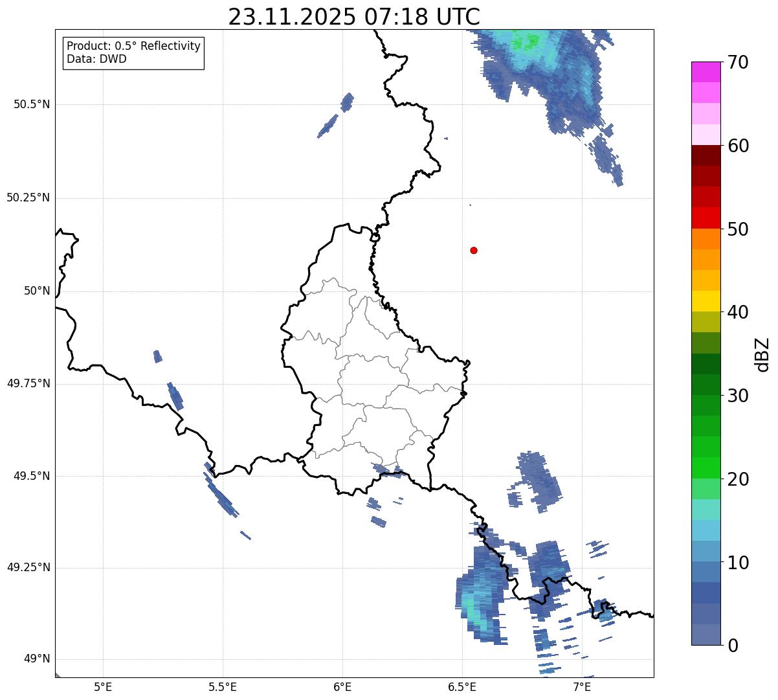Click the title '23.11.2025 07:18 UTC'
Viewport: 778px width, 700px height.
click(354, 17)
